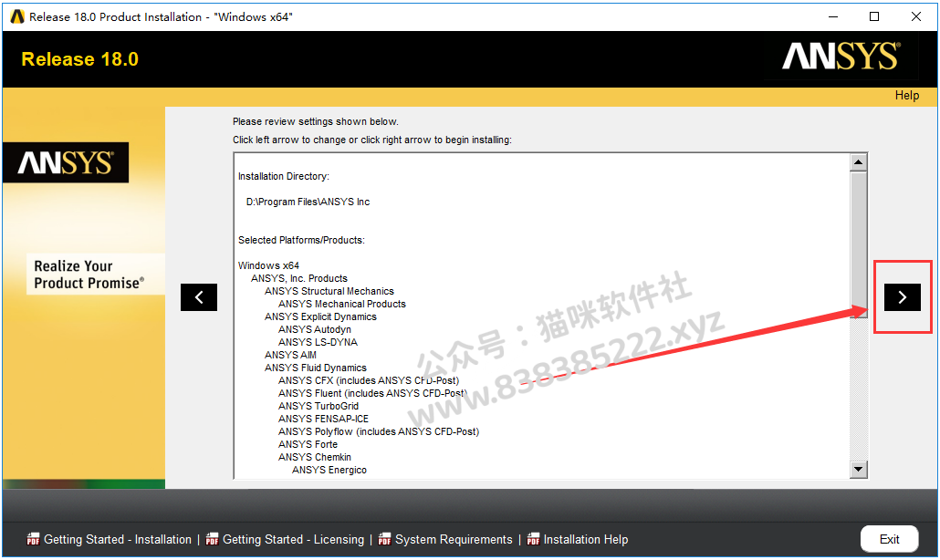This screenshot has height=560, width=940.
Task: Open the Help link
Action: [906, 95]
